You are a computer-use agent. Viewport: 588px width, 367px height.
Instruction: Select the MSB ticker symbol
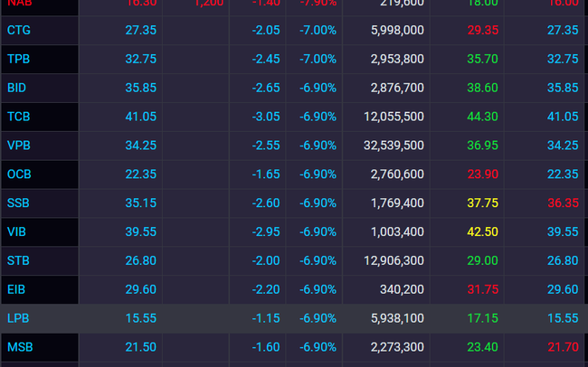click(20, 347)
